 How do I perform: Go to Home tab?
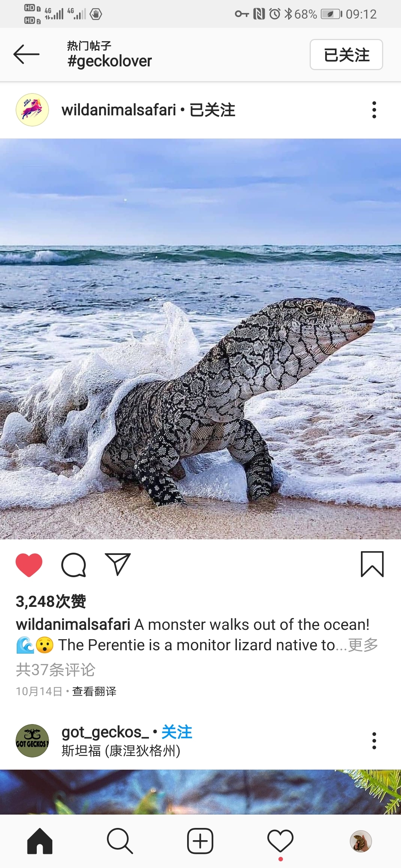[x=40, y=841]
